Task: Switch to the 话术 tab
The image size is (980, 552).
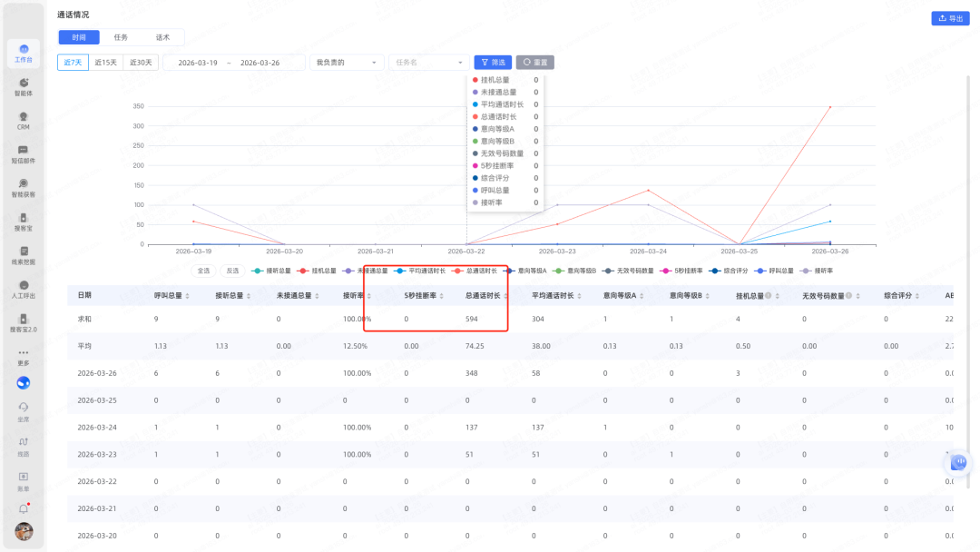Action: coord(162,37)
